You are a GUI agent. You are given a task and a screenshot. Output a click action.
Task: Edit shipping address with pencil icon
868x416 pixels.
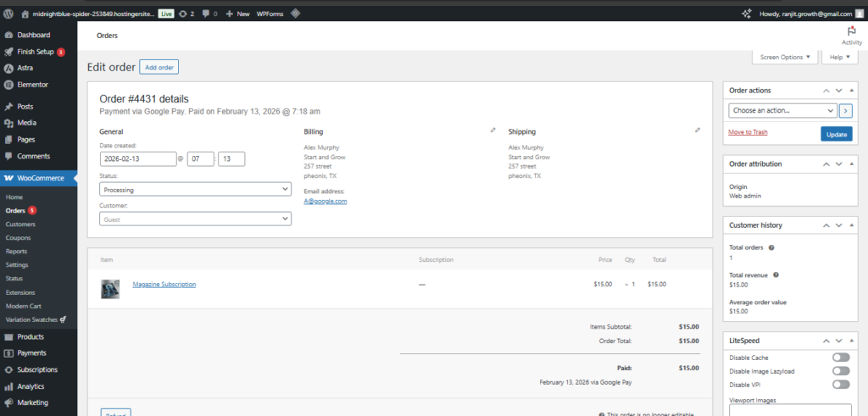click(x=698, y=130)
